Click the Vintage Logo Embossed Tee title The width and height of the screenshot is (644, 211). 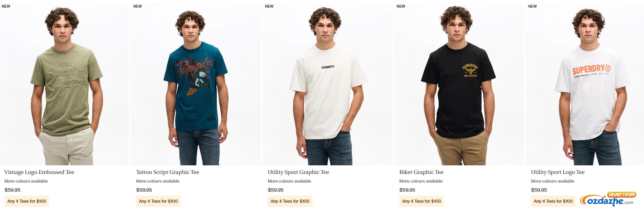click(39, 172)
